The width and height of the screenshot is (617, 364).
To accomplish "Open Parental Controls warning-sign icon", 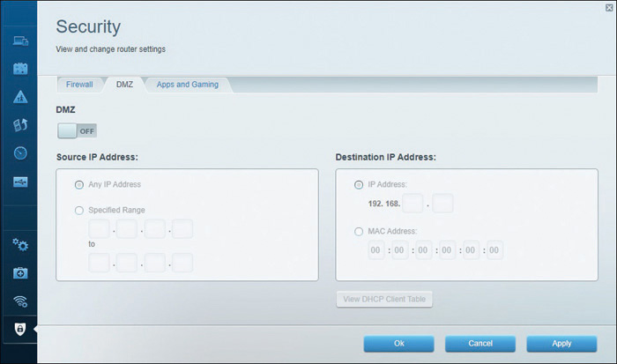I will click(x=20, y=97).
